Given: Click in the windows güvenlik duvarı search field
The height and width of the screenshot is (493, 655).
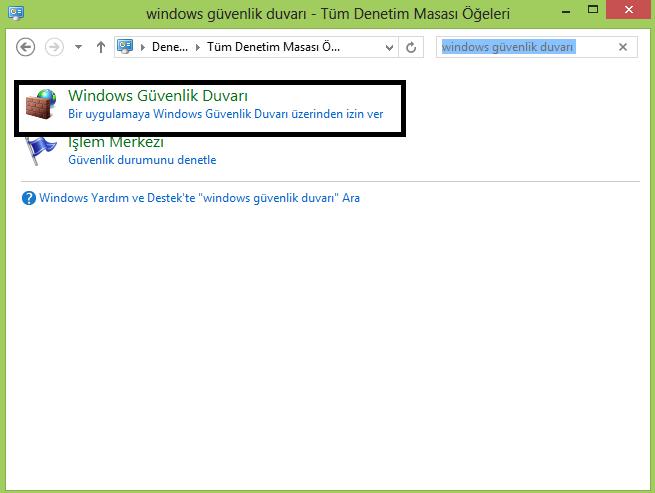Looking at the screenshot, I should [x=526, y=47].
